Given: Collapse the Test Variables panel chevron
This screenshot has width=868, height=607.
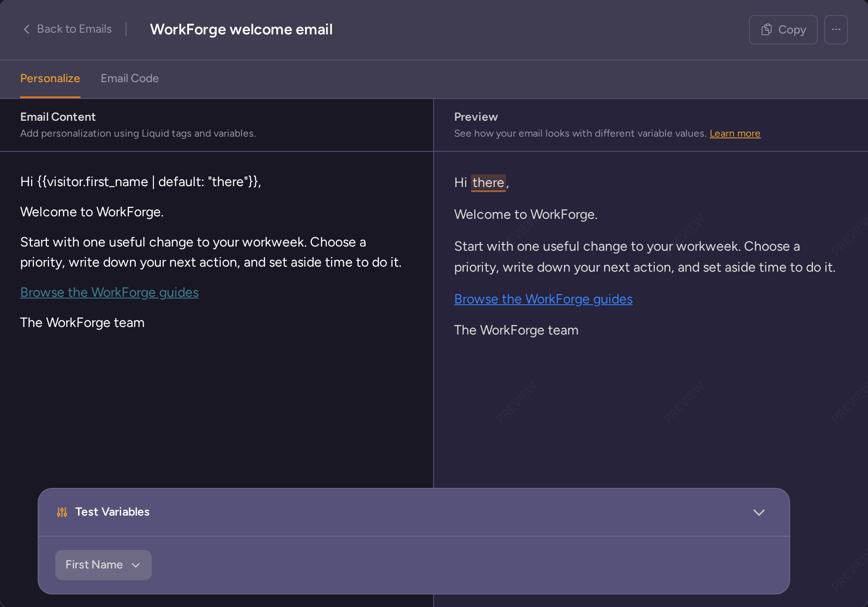Looking at the screenshot, I should pos(759,512).
